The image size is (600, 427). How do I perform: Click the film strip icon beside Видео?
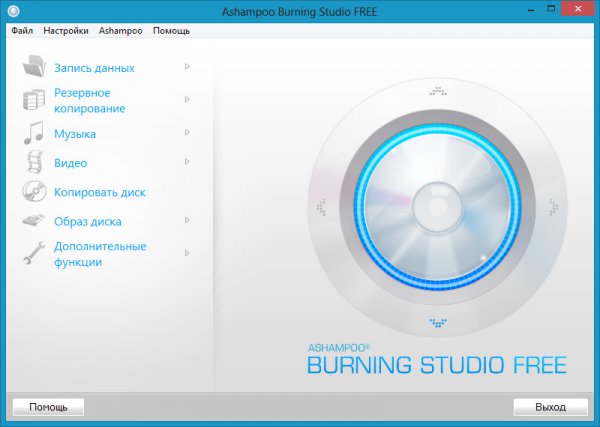[x=35, y=162]
